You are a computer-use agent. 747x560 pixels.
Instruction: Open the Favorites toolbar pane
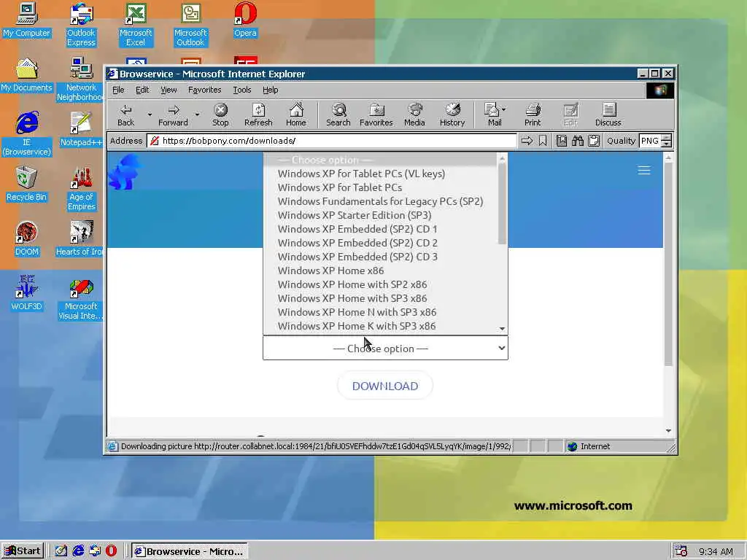click(376, 114)
